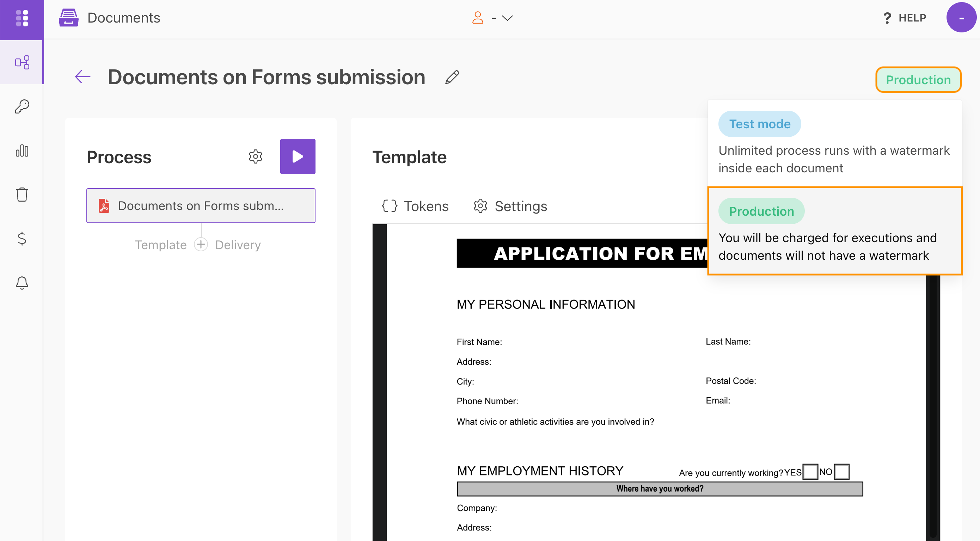Select the Documents on Forms subm... template
Viewport: 980px width, 541px height.
coord(201,205)
